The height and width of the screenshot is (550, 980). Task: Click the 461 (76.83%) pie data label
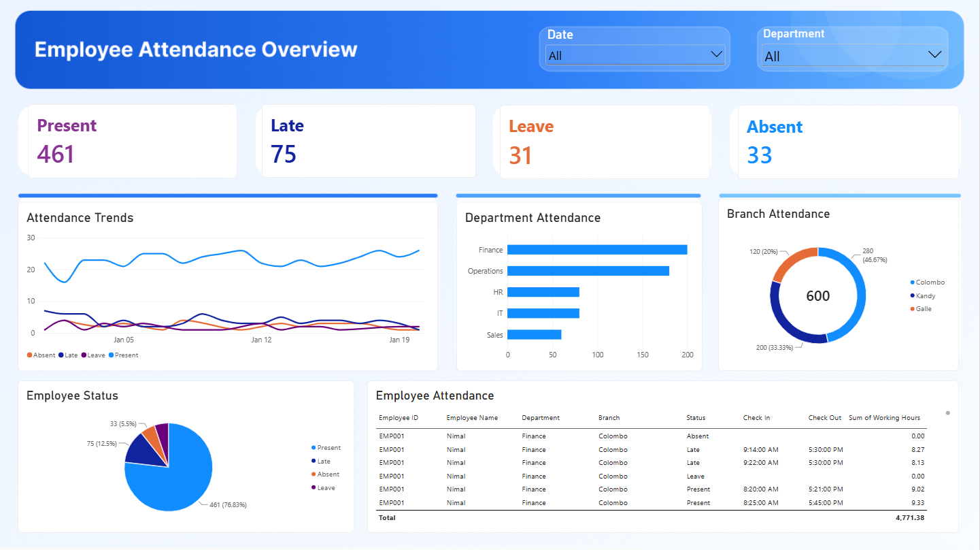pyautogui.click(x=228, y=505)
